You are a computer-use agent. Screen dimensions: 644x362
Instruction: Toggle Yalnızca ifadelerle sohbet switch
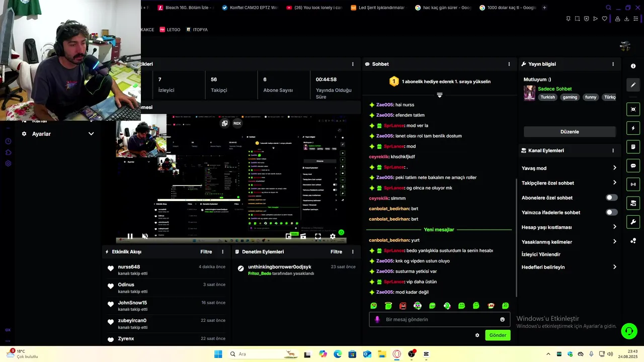click(x=611, y=212)
